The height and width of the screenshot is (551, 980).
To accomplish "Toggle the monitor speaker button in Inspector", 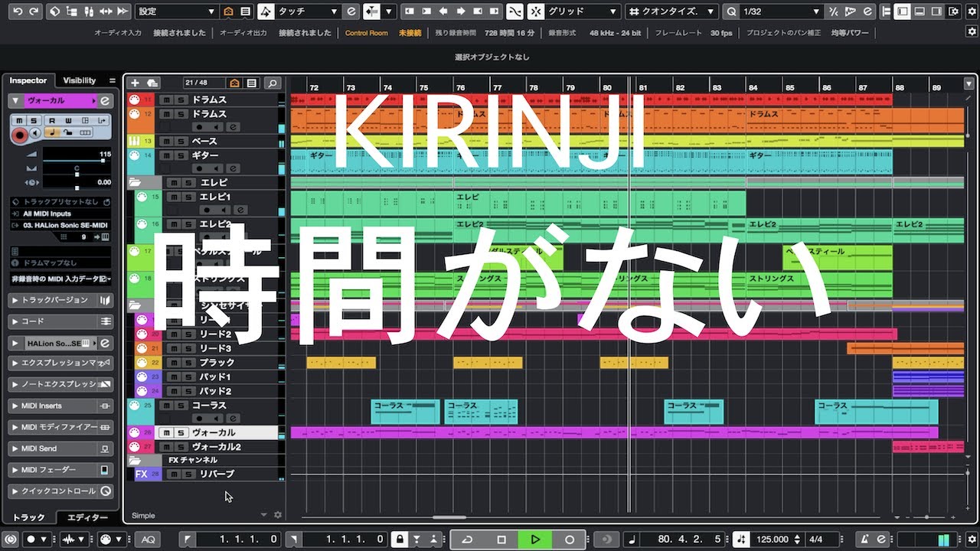I will tap(35, 133).
